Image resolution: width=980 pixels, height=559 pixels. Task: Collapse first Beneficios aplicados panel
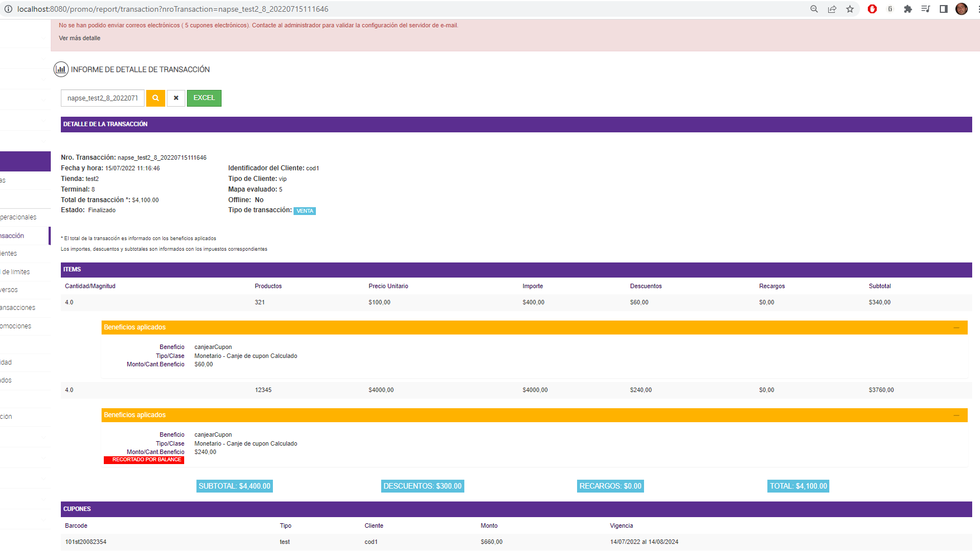957,328
